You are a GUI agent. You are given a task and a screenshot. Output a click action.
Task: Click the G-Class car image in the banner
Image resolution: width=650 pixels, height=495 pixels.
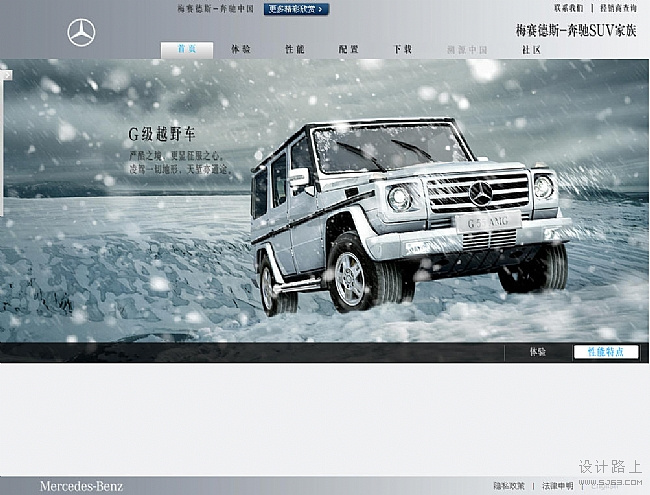[x=410, y=215]
